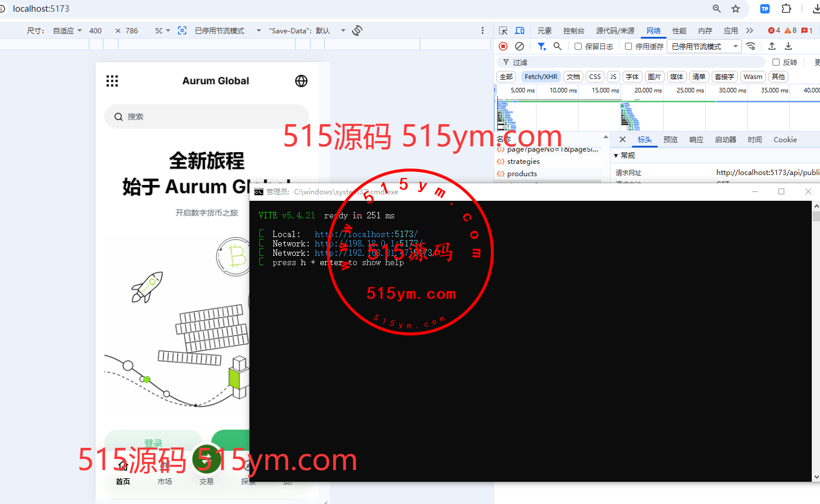
Task: Show more DevTools tabs chevron
Action: pos(750,30)
